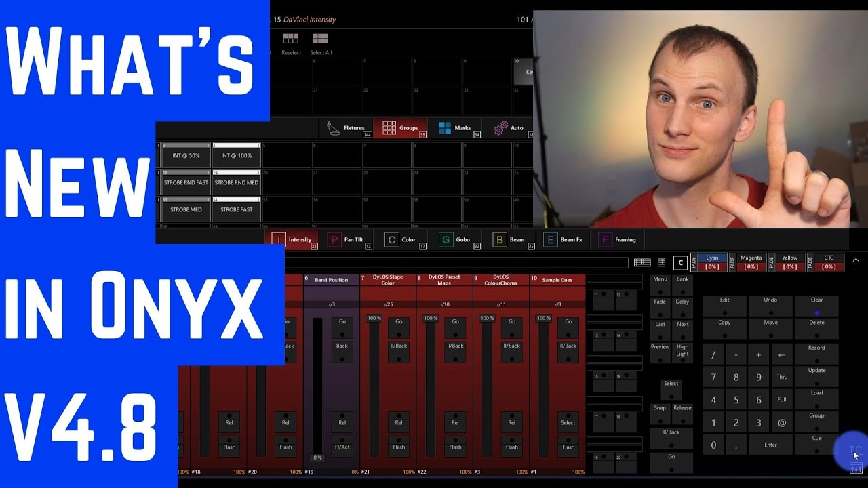Click the Snap key
This screenshot has height=488, width=868.
tap(660, 413)
